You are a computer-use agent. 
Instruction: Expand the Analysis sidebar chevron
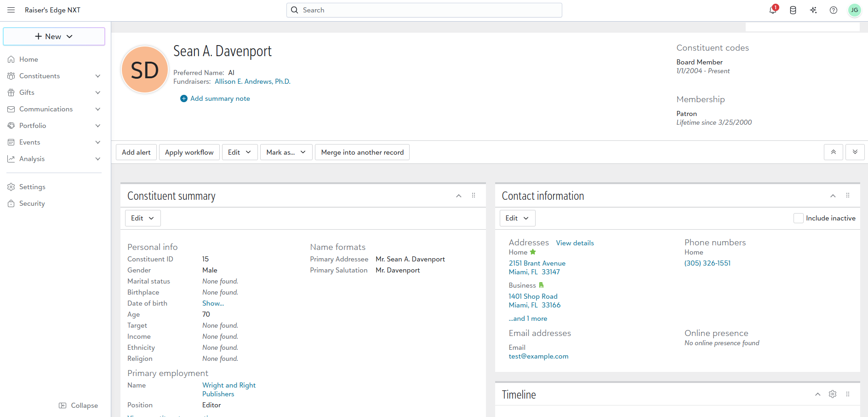[97, 159]
